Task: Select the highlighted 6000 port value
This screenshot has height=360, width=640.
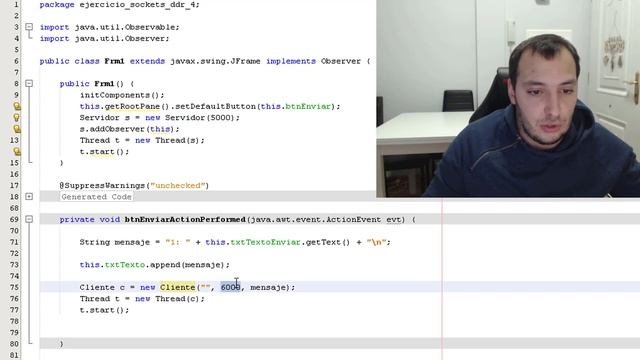Action: 231,287
